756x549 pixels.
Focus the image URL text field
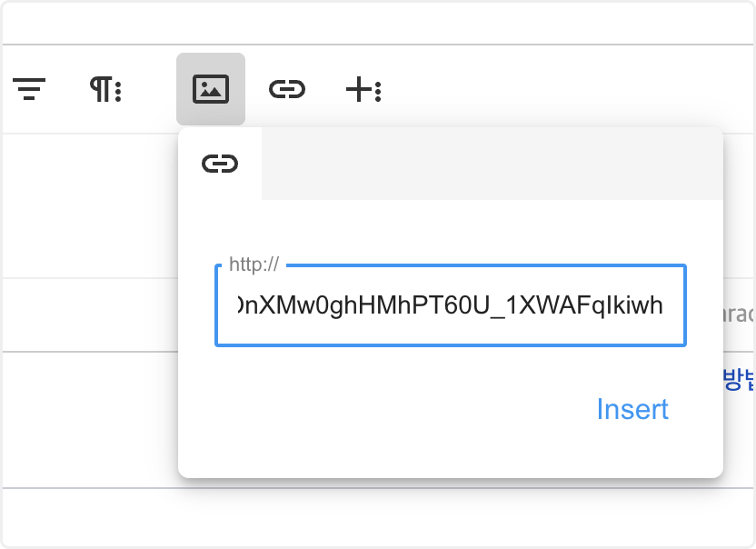(x=450, y=305)
